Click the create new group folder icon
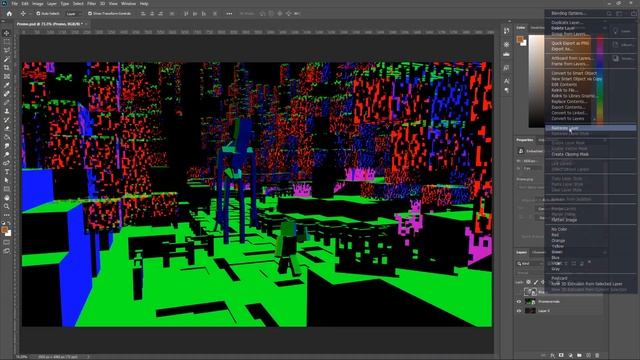This screenshot has height=360, width=640. [579, 356]
